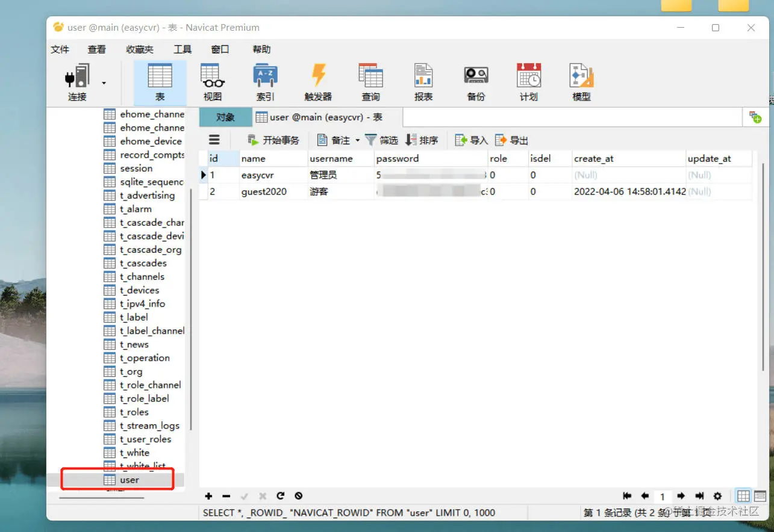Go to last record page
The height and width of the screenshot is (532, 774).
coord(699,496)
